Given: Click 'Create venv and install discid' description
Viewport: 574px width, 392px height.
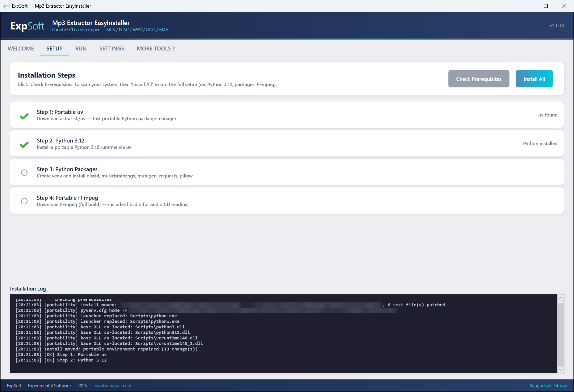Looking at the screenshot, I should click(x=115, y=176).
